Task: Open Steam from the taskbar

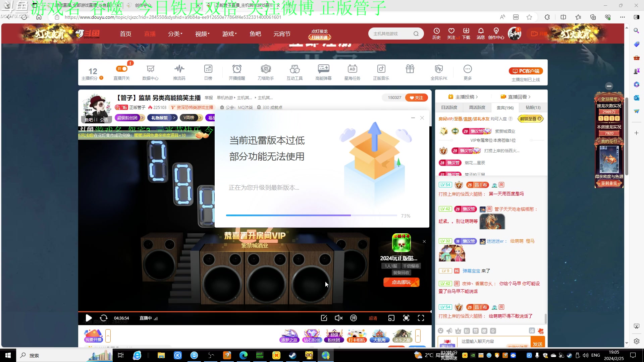Action: point(293,355)
